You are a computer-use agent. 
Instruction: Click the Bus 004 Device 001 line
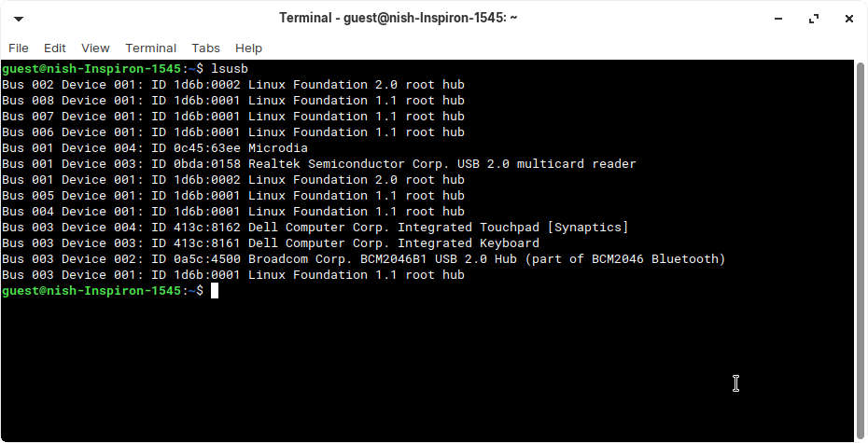click(233, 212)
